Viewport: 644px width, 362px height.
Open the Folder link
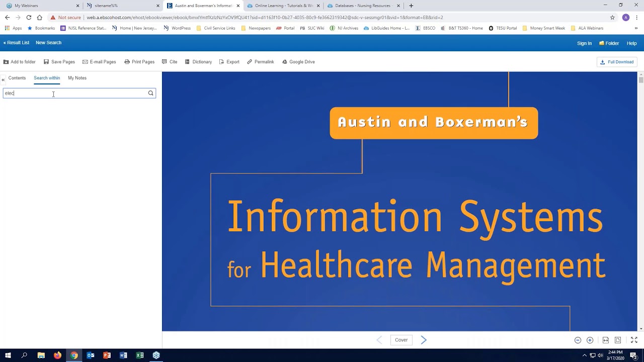609,43
